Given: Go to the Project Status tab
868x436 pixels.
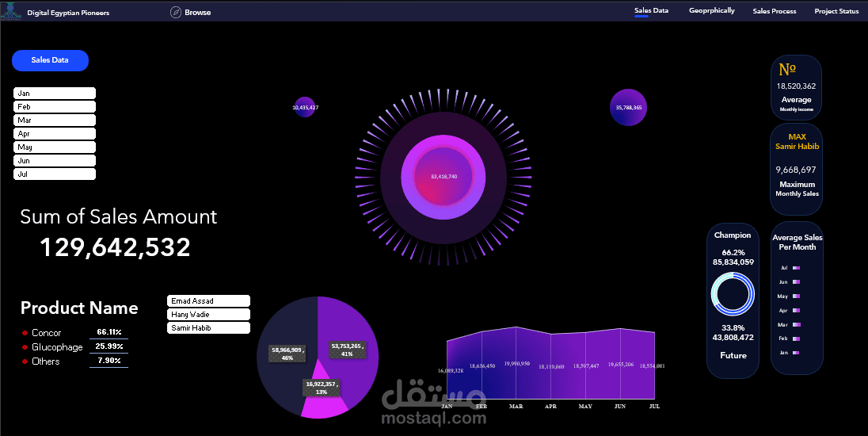Looking at the screenshot, I should coord(836,11).
